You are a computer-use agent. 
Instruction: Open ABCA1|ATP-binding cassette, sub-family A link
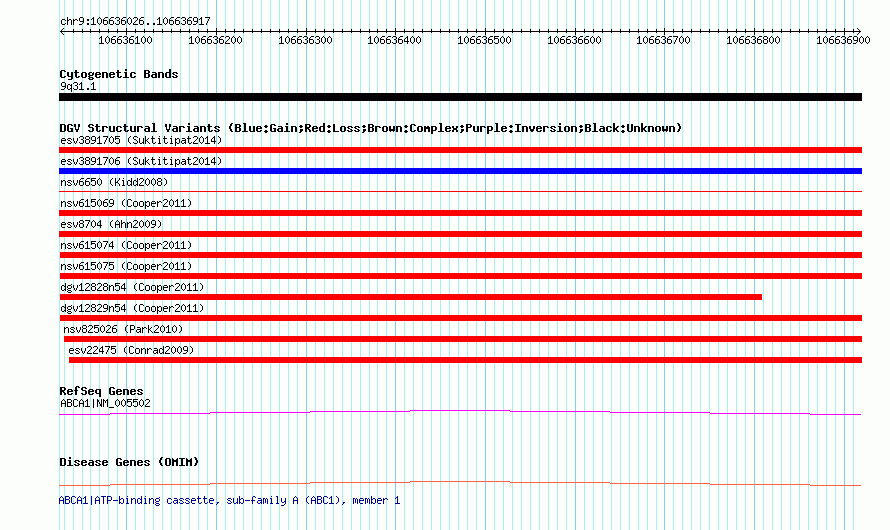pyautogui.click(x=229, y=500)
